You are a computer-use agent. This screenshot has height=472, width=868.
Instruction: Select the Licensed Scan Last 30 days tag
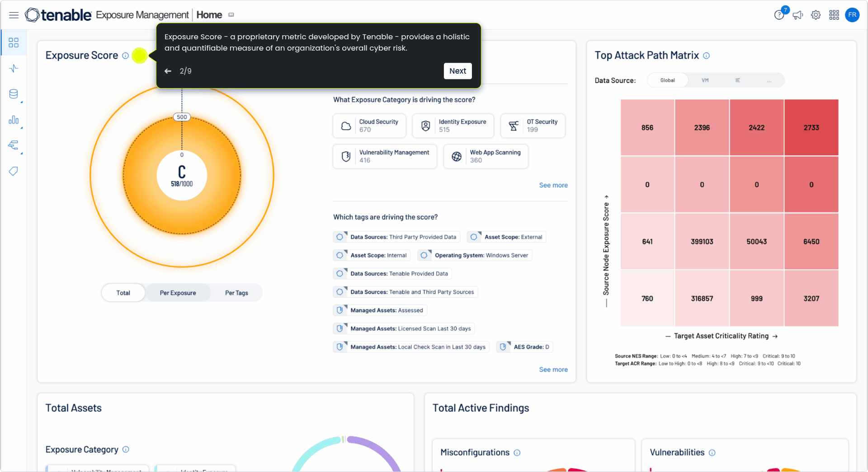click(x=404, y=329)
